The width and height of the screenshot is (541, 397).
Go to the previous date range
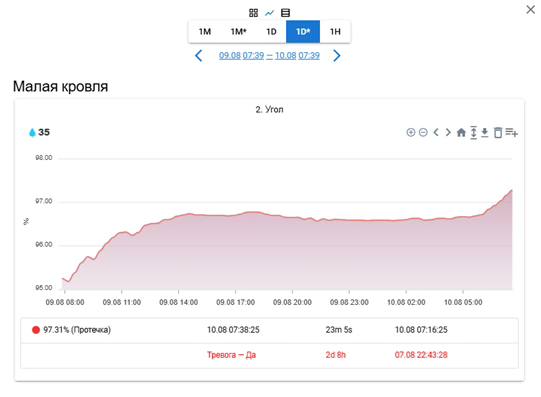pos(199,56)
